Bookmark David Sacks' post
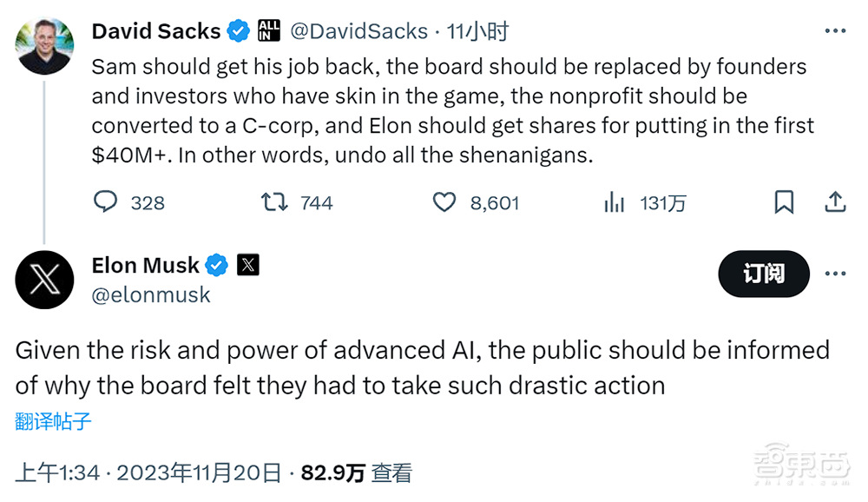The image size is (868, 502). pyautogui.click(x=784, y=202)
